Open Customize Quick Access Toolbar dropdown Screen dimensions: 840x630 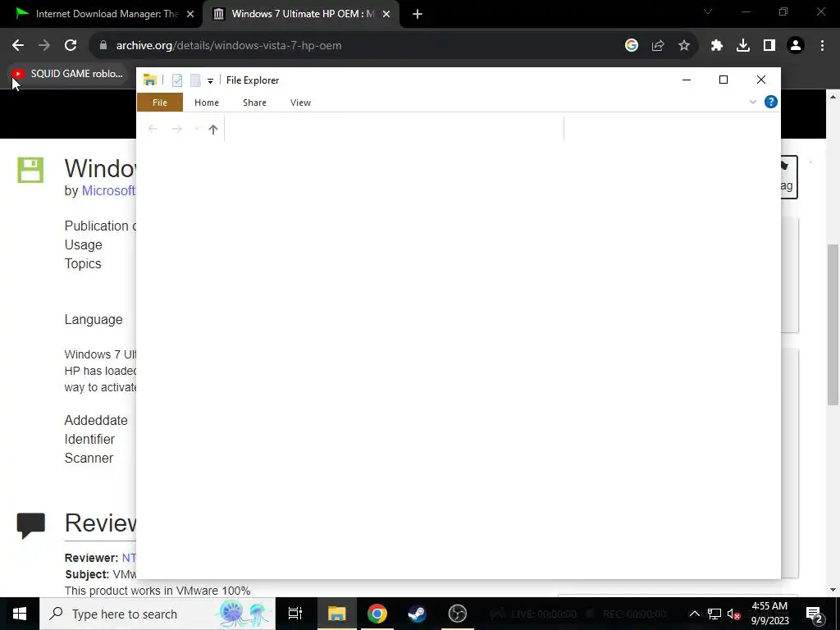pos(210,81)
